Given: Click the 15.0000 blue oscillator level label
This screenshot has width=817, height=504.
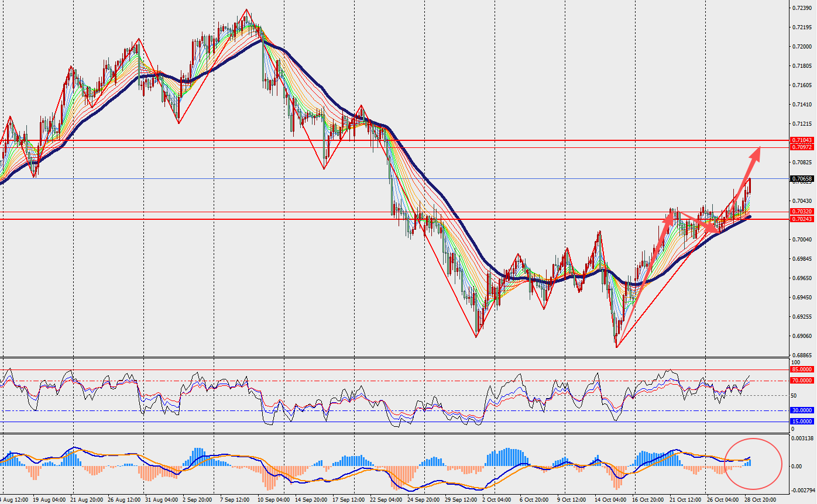Looking at the screenshot, I should [x=801, y=422].
